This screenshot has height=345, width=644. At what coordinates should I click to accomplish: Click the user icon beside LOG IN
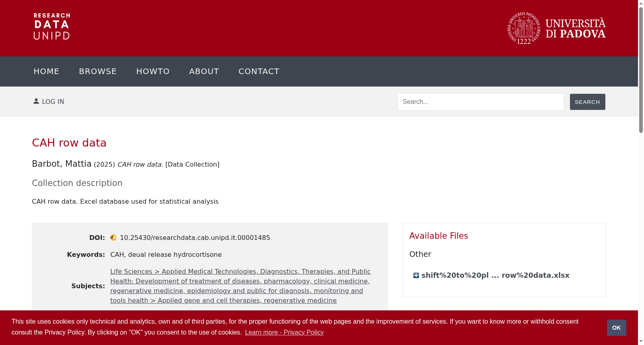36,101
